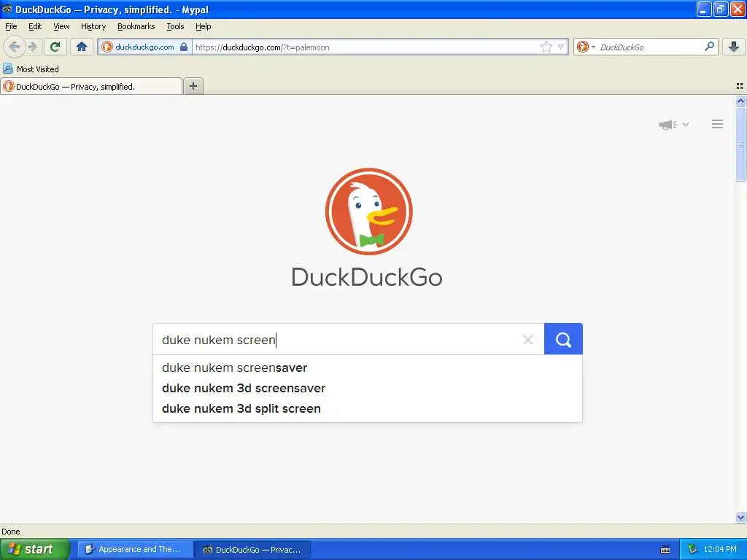Click the DuckDuckGo wordmark text
Screen dimensions: 747x560
(x=367, y=276)
